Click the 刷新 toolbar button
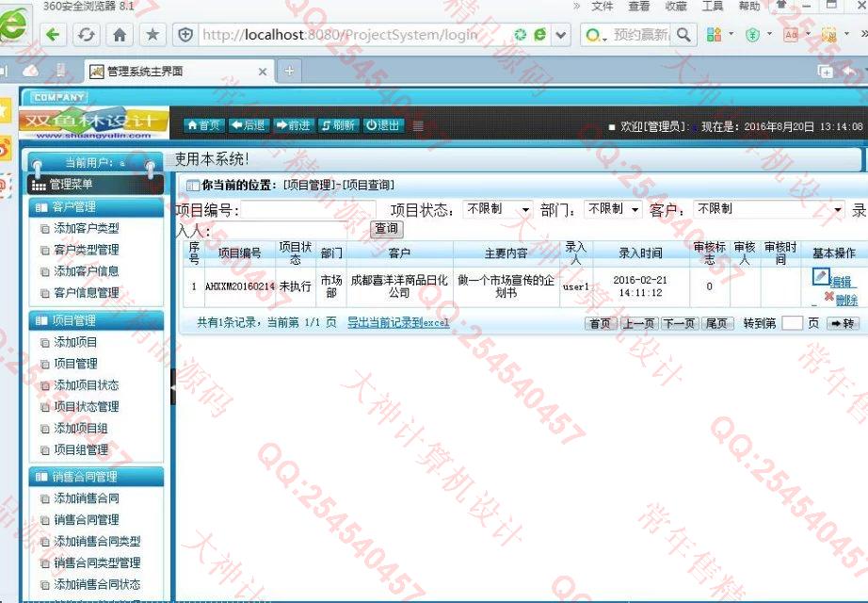The height and width of the screenshot is (603, 868). [x=338, y=126]
